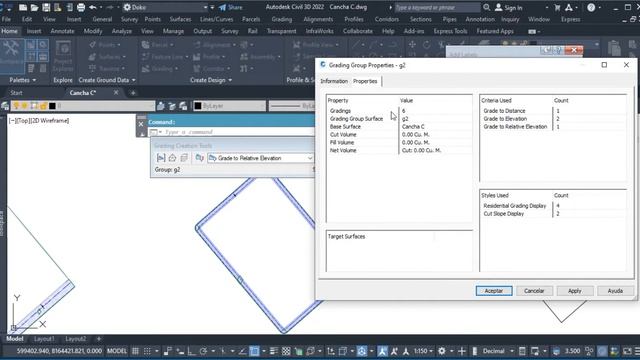Open the layer selector dropdown
Screen dimensions: 640x360
pyautogui.click(x=83, y=106)
